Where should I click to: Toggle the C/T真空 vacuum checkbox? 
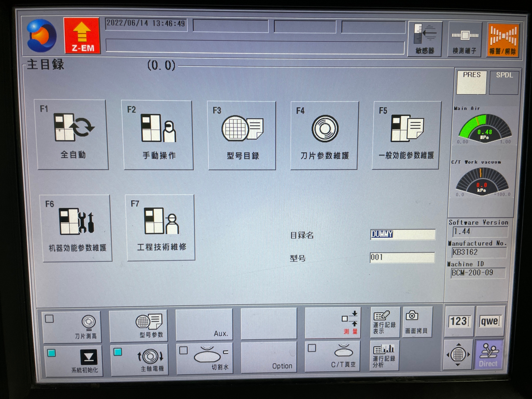point(312,348)
